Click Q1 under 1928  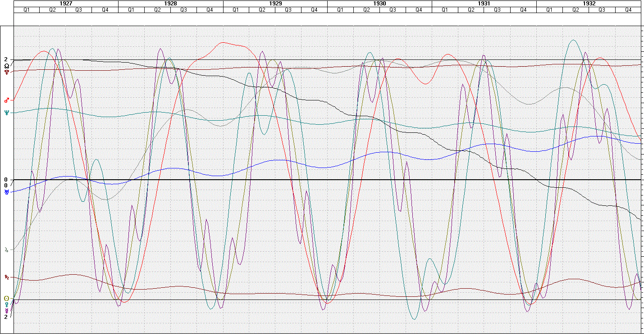131,9
